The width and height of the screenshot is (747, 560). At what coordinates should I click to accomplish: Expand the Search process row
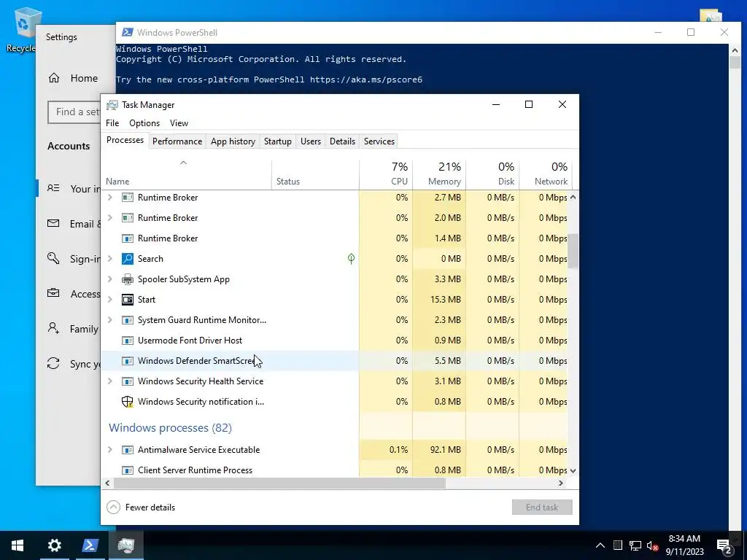pyautogui.click(x=110, y=259)
